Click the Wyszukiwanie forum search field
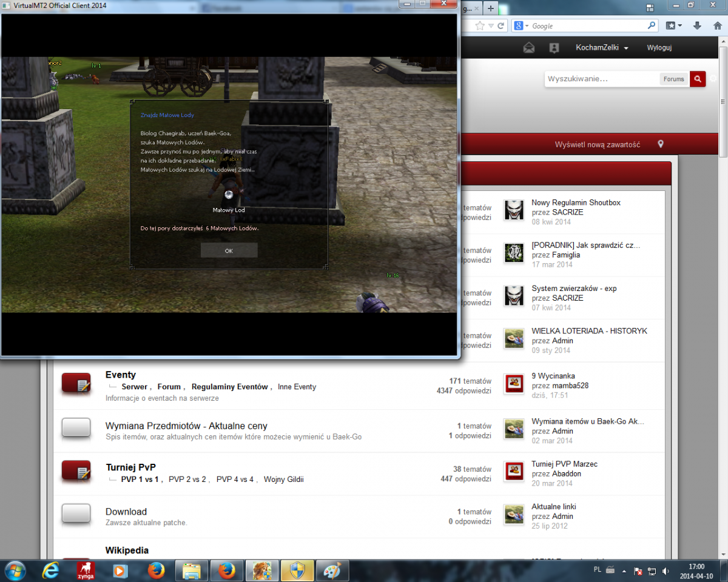This screenshot has width=728, height=582. (602, 79)
